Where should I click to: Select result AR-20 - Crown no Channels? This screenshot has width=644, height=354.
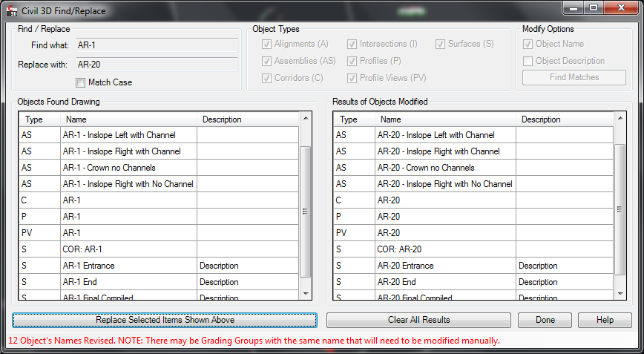coord(473,168)
